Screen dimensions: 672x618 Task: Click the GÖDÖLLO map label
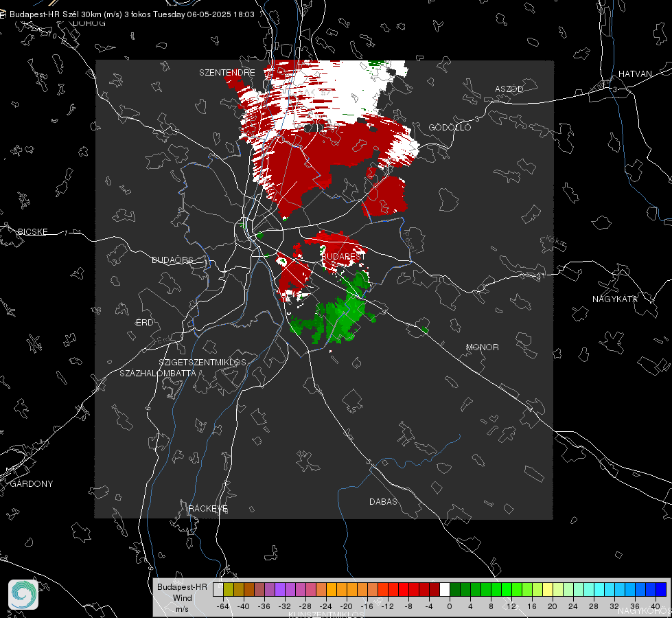point(449,127)
